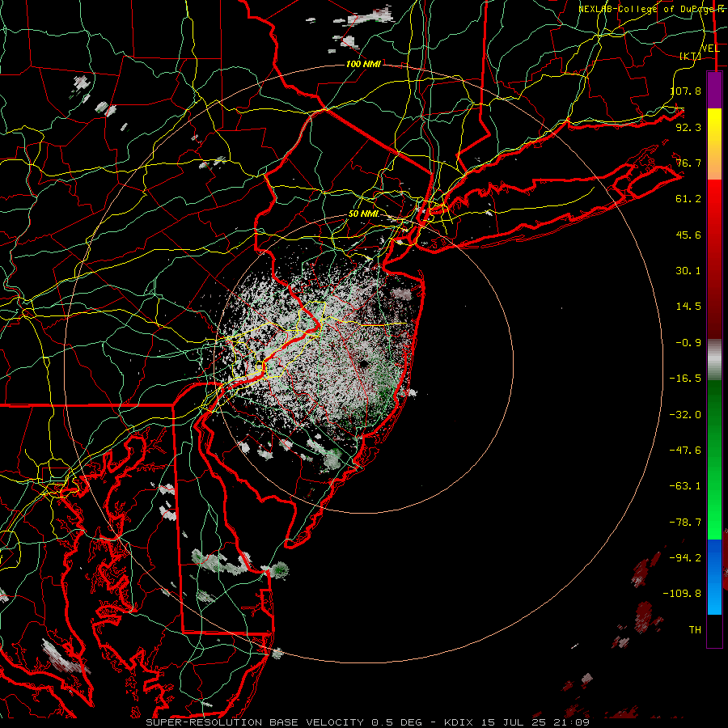Click the 100 NMI range ring label

coord(363,64)
